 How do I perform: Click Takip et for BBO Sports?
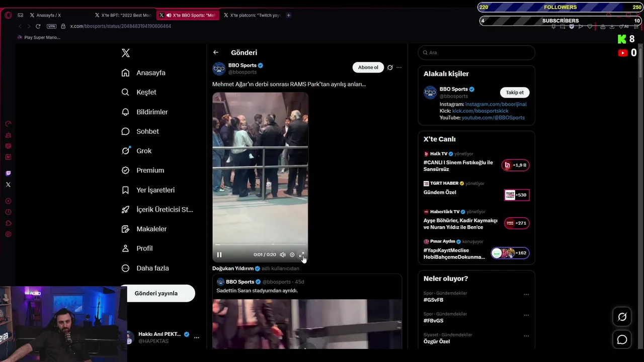pos(515,93)
